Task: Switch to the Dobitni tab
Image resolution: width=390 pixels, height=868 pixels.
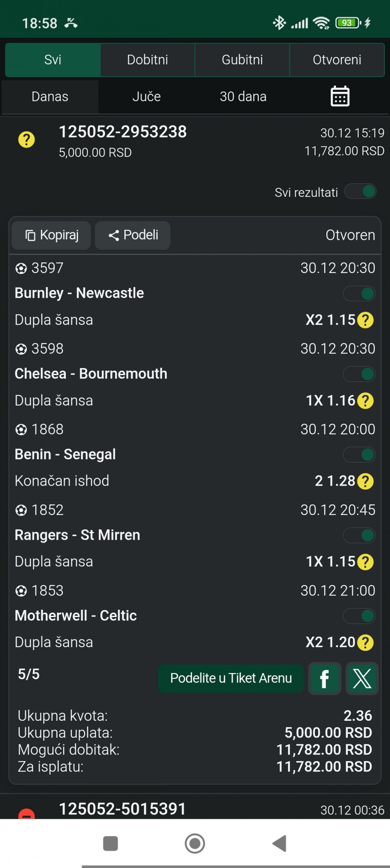Action: pos(147,60)
